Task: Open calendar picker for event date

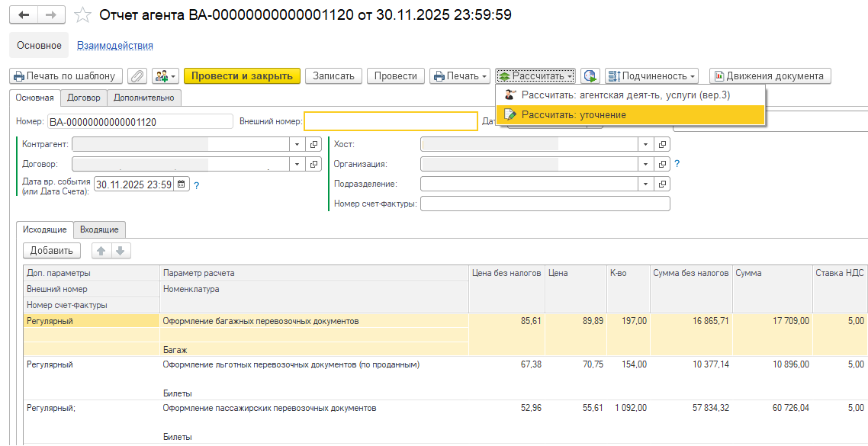Action: coord(182,184)
